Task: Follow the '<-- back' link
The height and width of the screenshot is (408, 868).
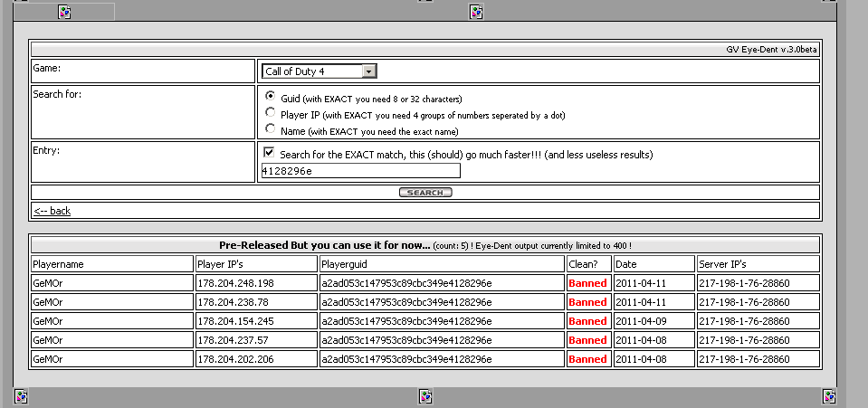Action: 52,211
